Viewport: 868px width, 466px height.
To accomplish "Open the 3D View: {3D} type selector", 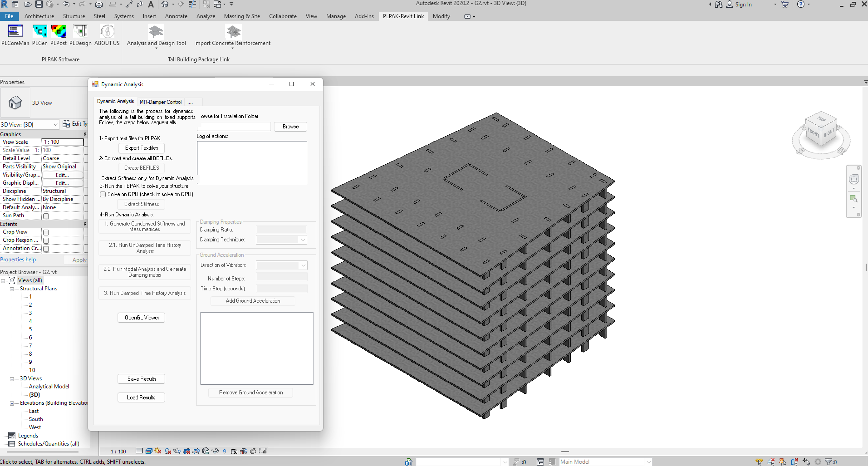I will [30, 124].
